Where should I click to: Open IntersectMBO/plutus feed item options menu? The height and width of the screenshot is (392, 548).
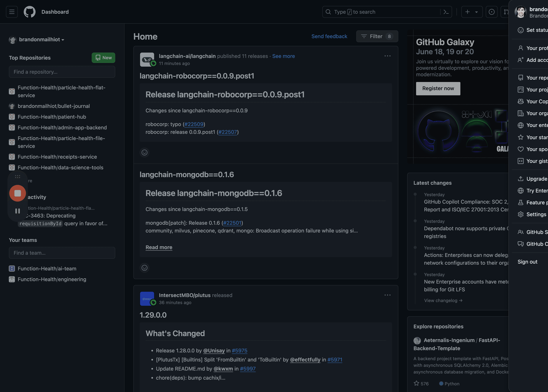[387, 295]
